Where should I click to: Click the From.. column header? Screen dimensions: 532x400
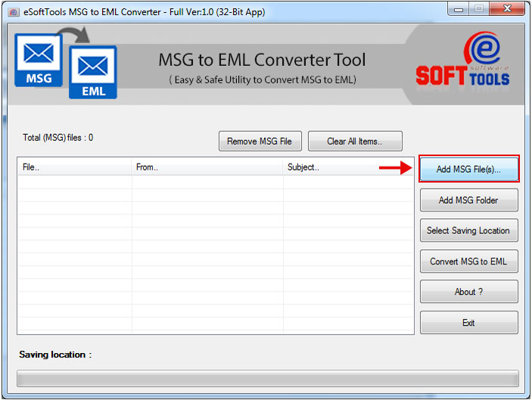[207, 167]
